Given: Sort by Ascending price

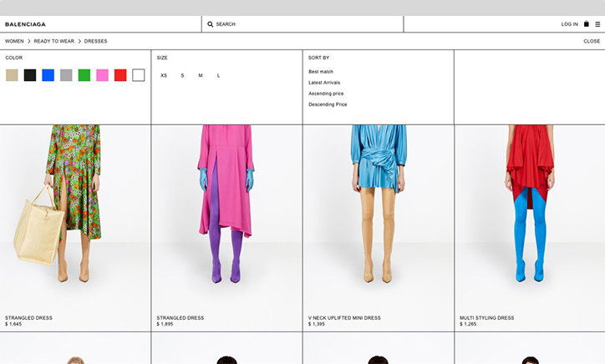Looking at the screenshot, I should [326, 94].
